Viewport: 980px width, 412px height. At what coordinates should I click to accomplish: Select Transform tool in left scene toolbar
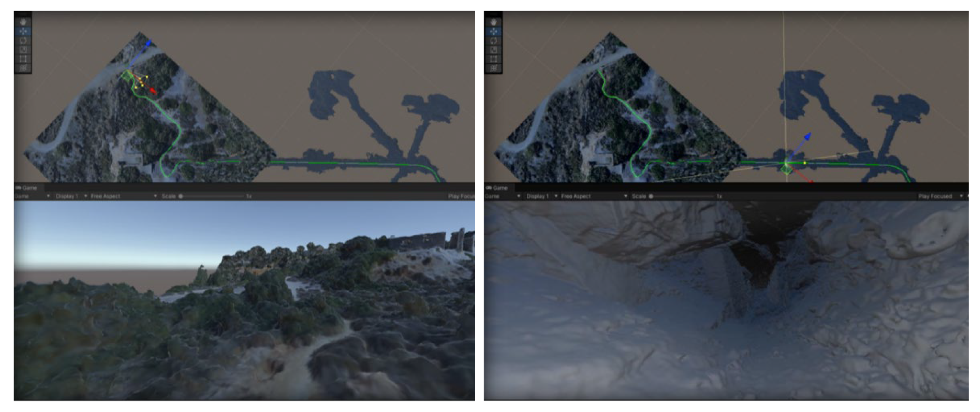point(23,68)
